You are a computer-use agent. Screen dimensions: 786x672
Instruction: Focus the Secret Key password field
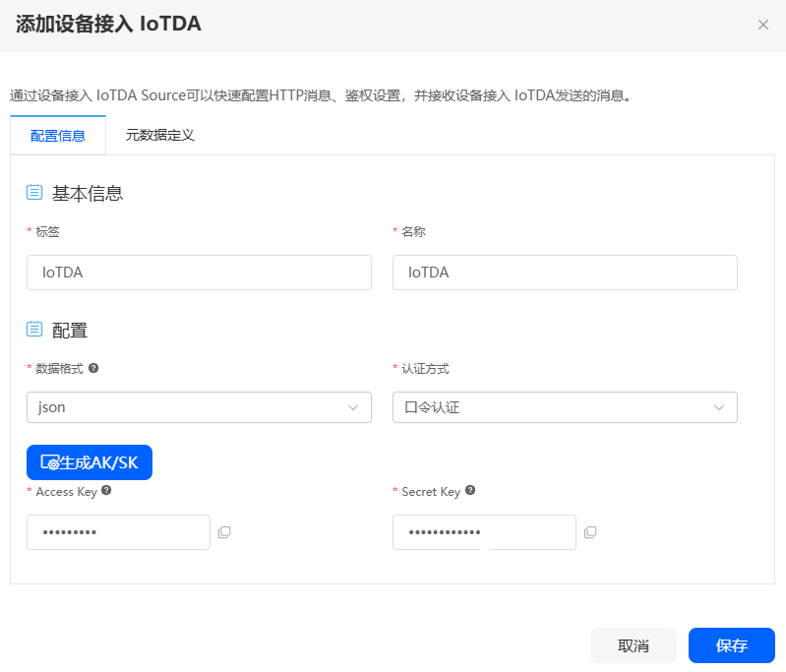coord(484,532)
